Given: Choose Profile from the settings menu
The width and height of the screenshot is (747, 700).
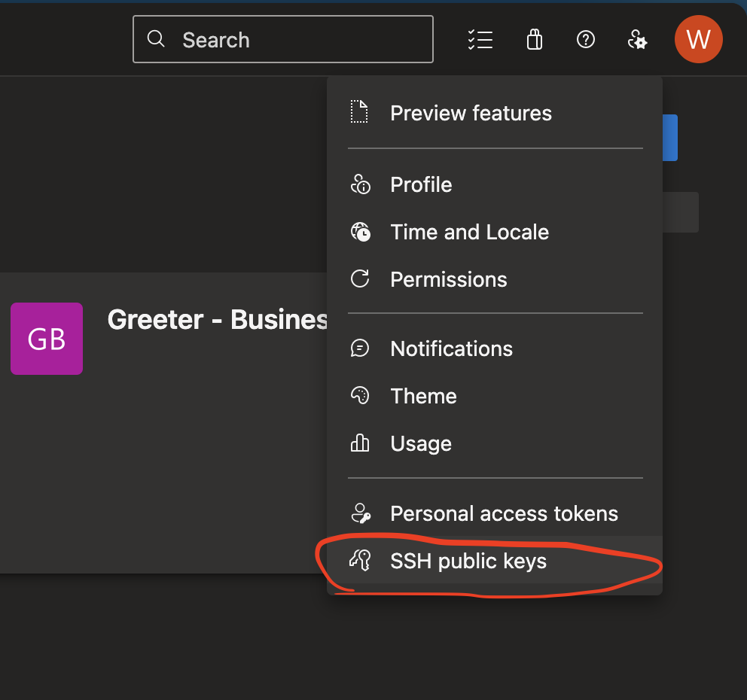Looking at the screenshot, I should click(x=421, y=184).
